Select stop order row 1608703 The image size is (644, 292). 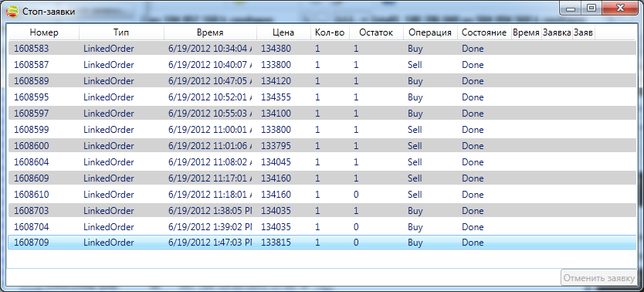pos(323,211)
